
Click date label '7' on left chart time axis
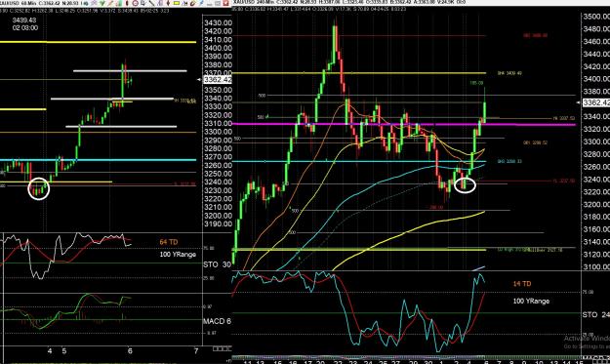[196, 350]
